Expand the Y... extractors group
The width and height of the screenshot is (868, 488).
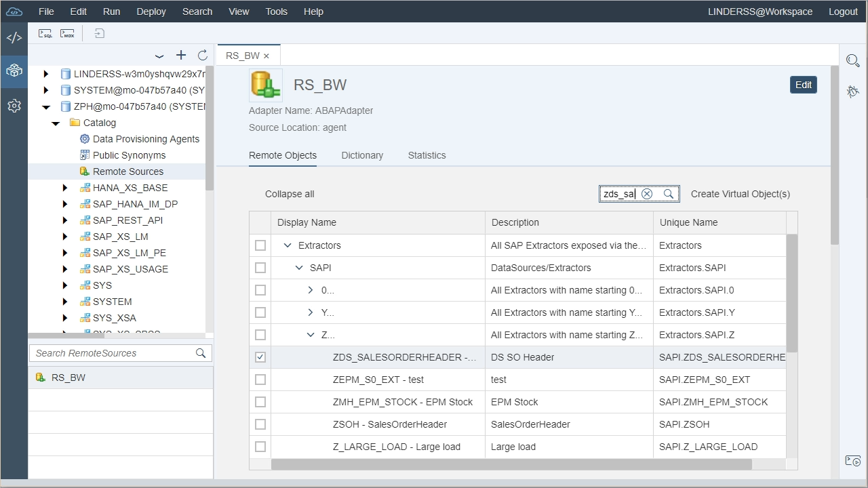point(311,312)
